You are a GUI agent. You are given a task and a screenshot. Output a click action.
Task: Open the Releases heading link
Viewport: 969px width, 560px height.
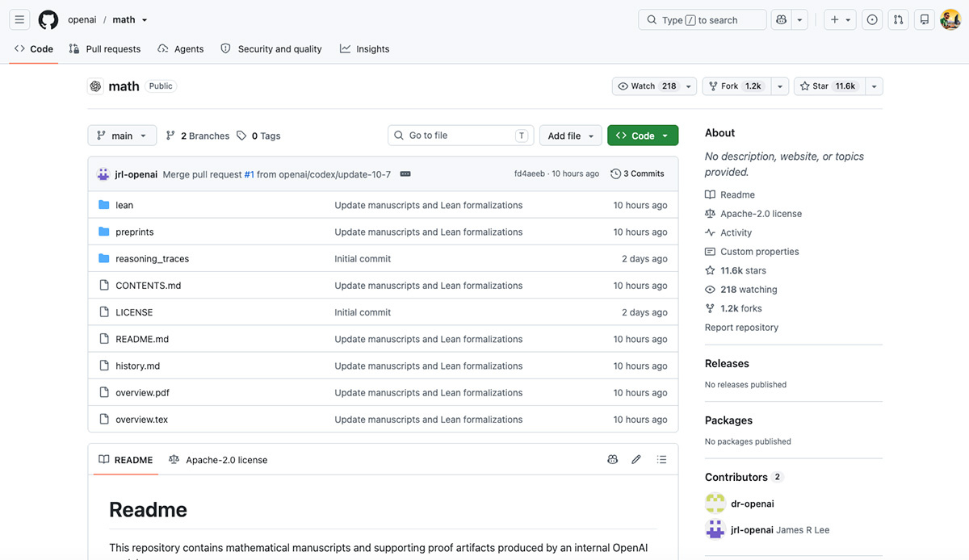(727, 364)
